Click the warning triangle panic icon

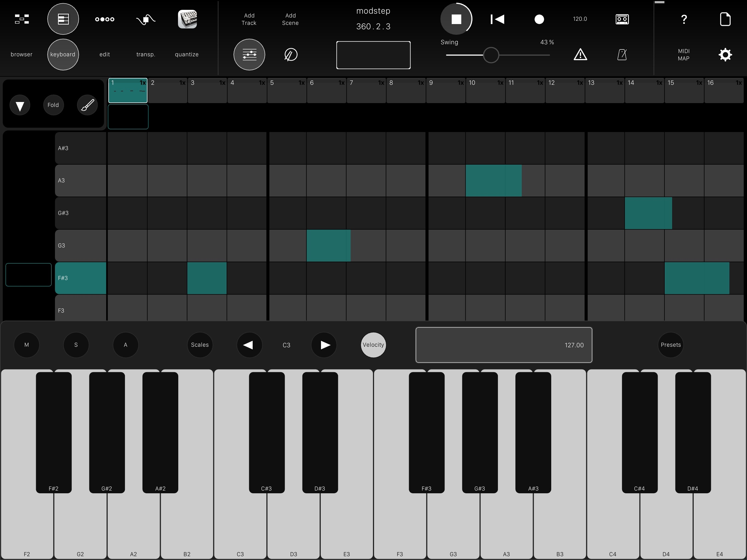pyautogui.click(x=580, y=54)
